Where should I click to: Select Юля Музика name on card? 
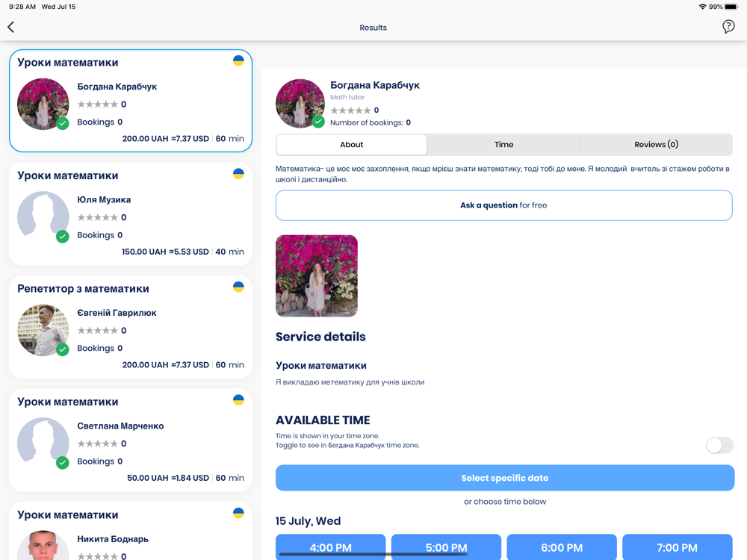coord(104,200)
